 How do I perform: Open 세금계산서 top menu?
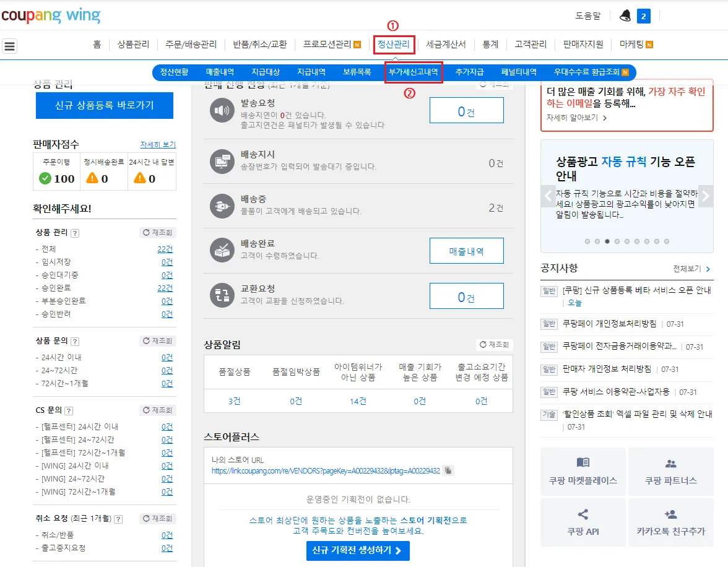coord(446,45)
